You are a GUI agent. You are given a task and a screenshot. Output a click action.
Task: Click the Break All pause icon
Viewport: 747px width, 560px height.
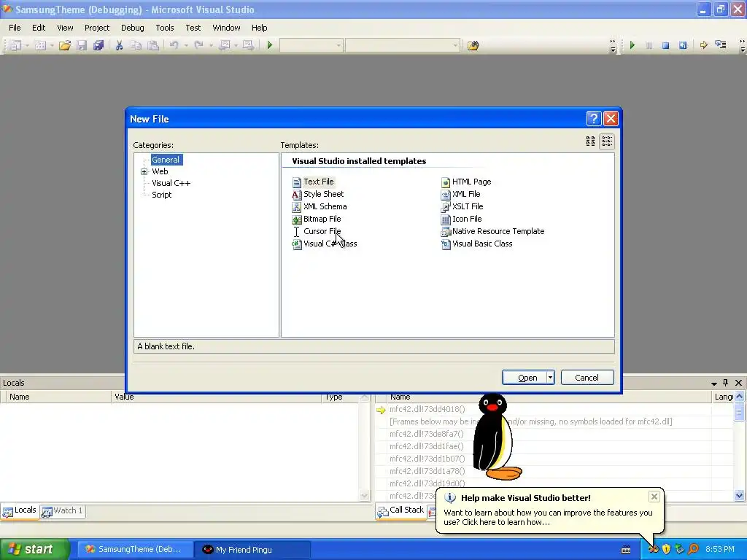[x=649, y=45]
